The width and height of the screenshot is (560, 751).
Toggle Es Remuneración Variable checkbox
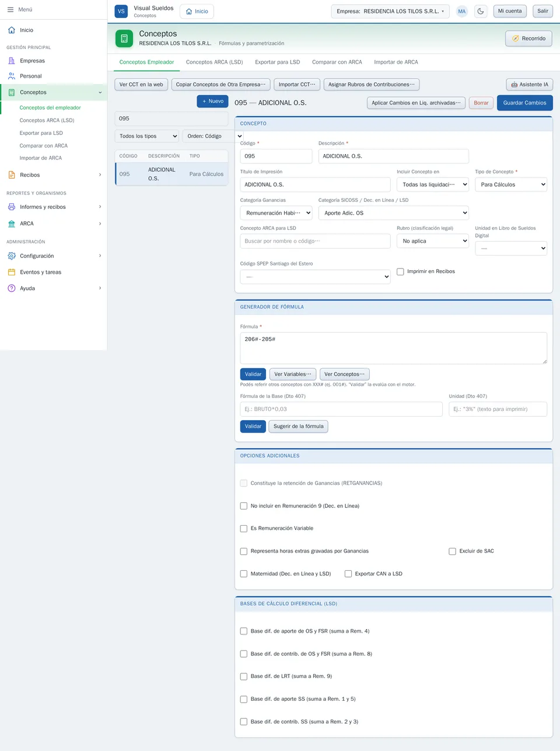pos(244,529)
